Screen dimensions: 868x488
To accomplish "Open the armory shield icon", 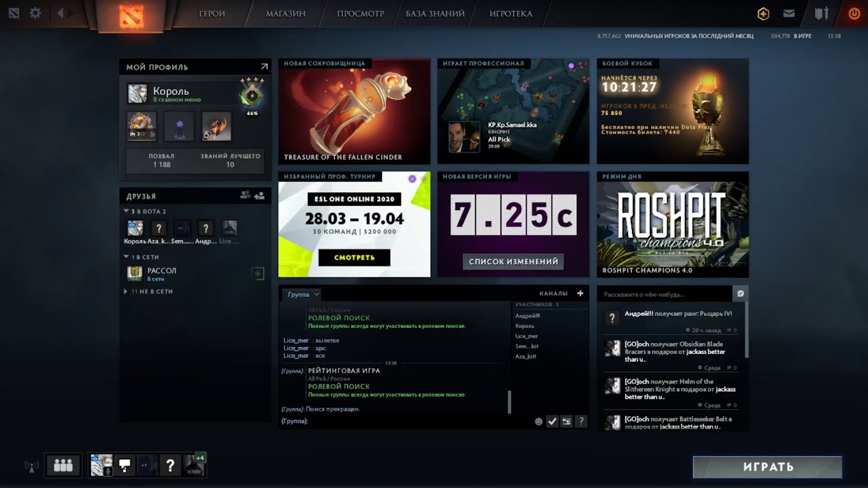I will point(821,14).
